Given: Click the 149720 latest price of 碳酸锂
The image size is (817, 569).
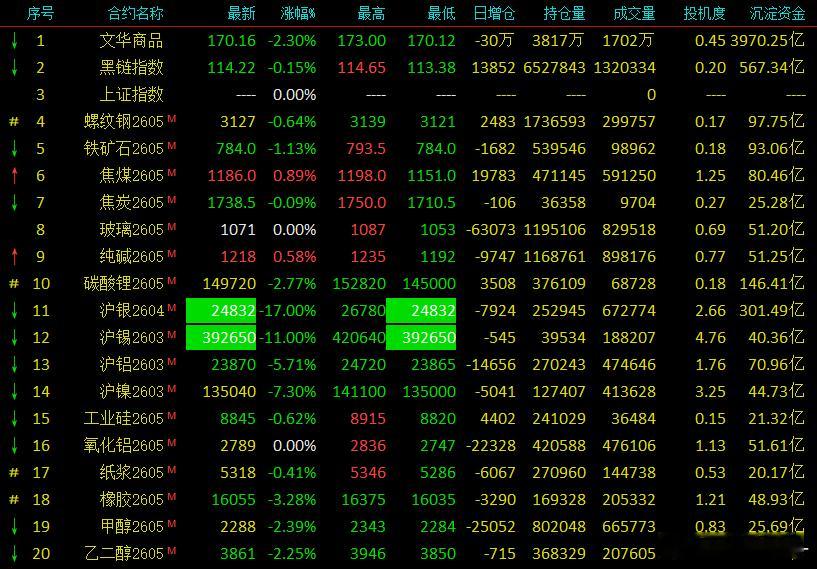Looking at the screenshot, I should [229, 284].
